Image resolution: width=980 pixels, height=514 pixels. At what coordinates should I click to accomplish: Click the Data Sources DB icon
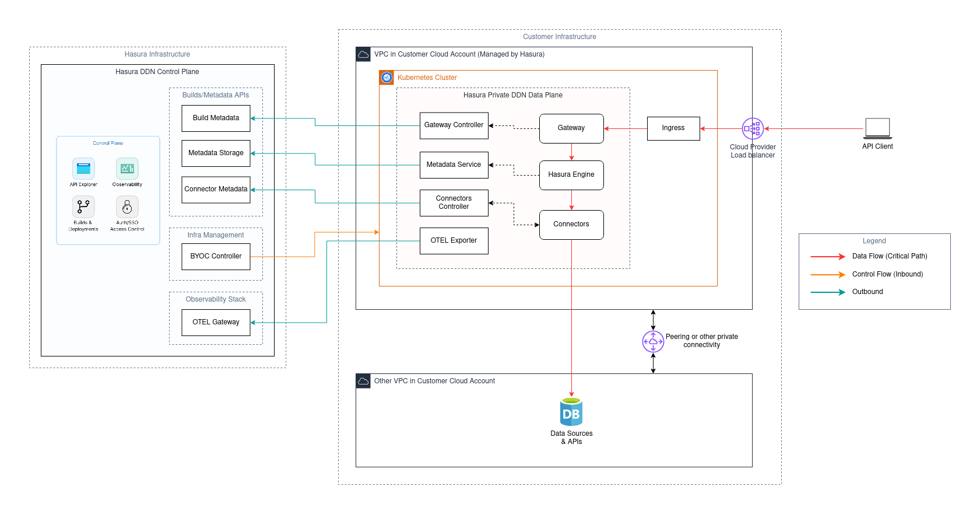[571, 412]
